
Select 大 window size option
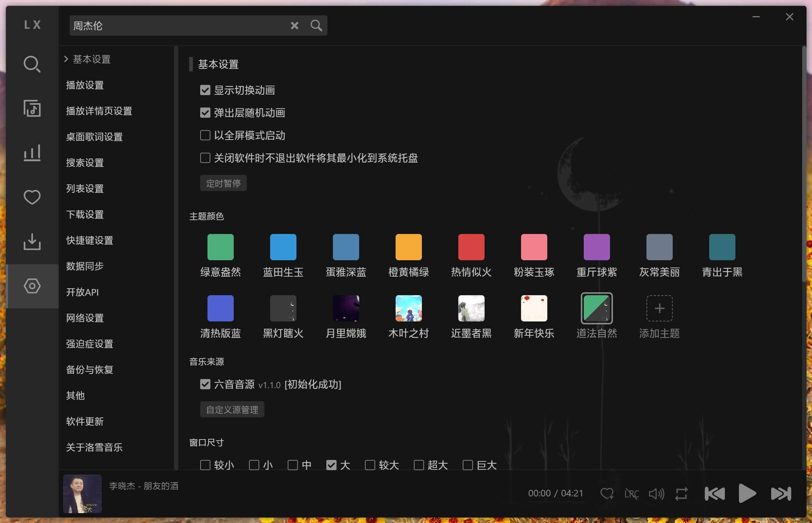[331, 465]
